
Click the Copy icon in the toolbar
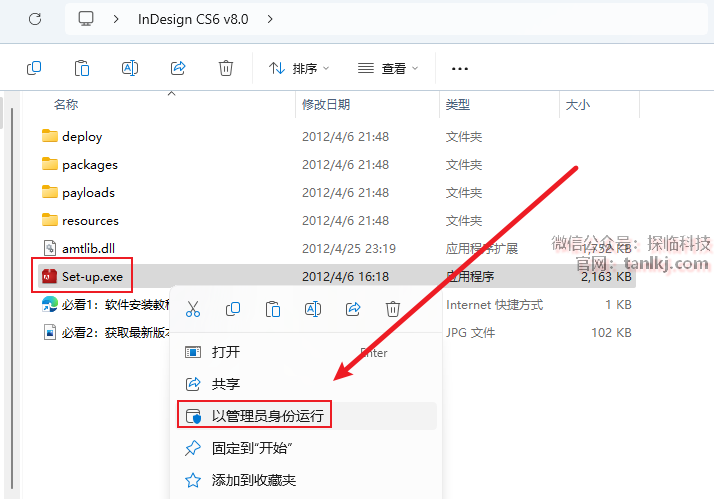click(x=34, y=68)
